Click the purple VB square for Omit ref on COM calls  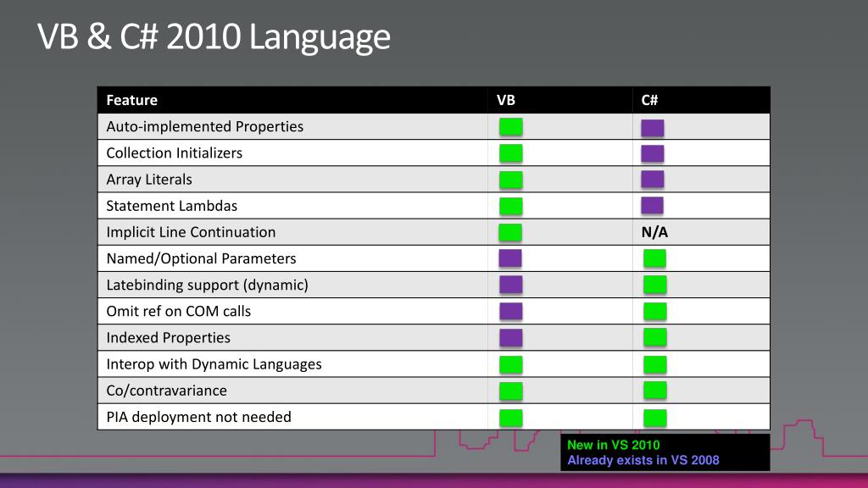(510, 311)
